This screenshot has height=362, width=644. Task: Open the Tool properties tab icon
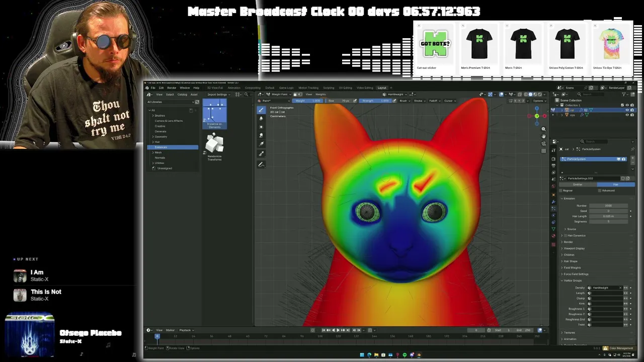click(553, 150)
